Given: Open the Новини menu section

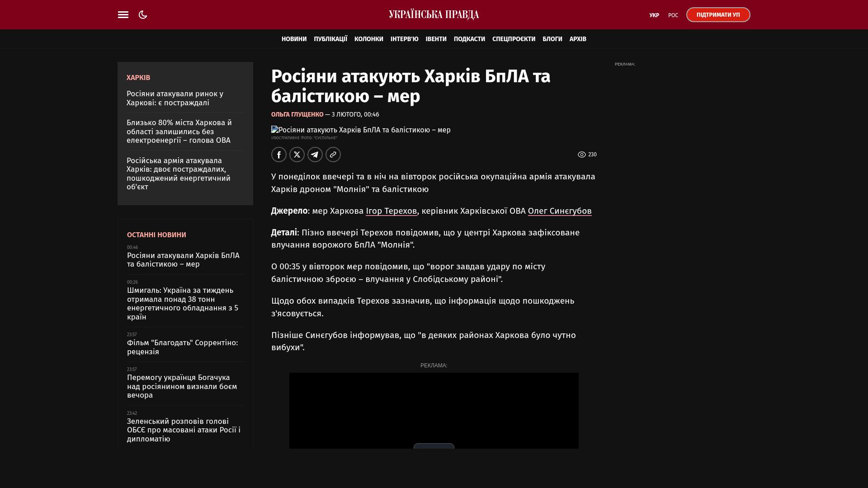Looking at the screenshot, I should coord(294,39).
